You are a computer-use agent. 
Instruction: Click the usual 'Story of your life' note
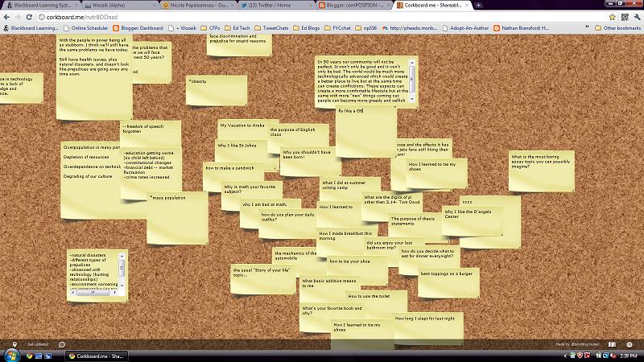coord(263,279)
